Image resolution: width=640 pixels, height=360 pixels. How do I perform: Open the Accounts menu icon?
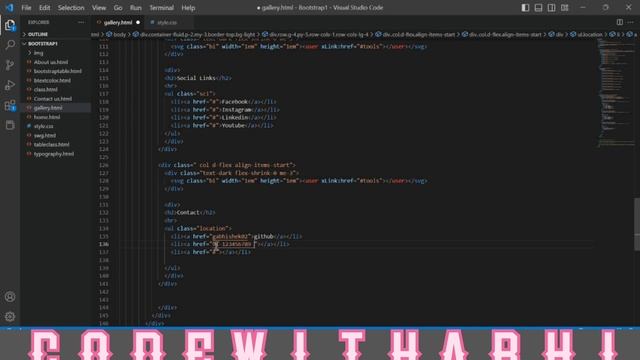(10, 297)
